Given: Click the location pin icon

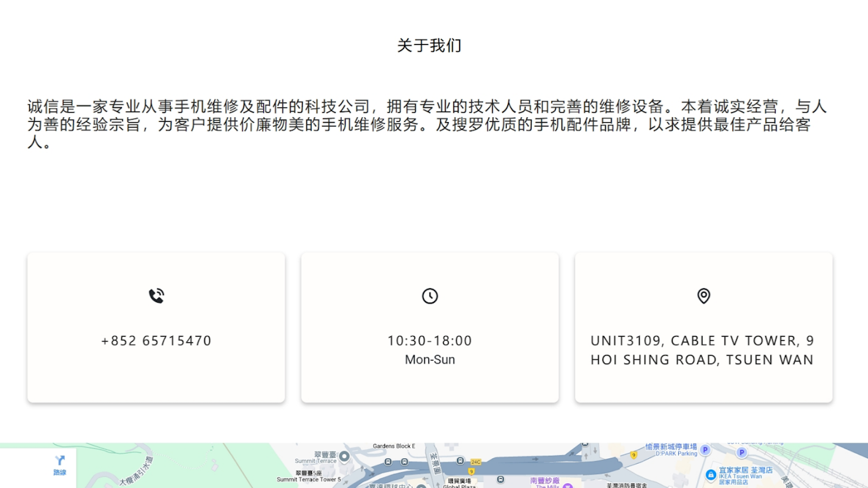Looking at the screenshot, I should click(704, 296).
